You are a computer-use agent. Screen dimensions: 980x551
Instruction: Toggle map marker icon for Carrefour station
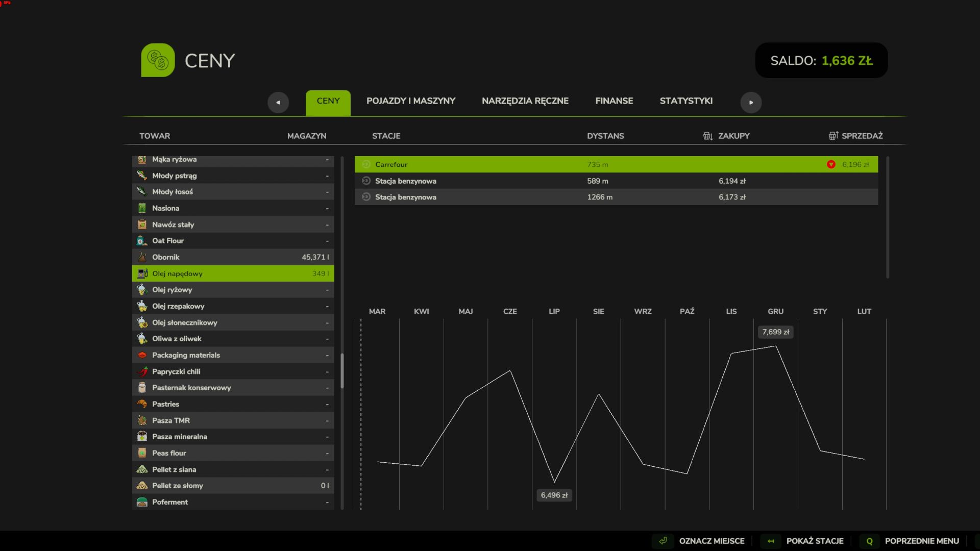coord(366,164)
